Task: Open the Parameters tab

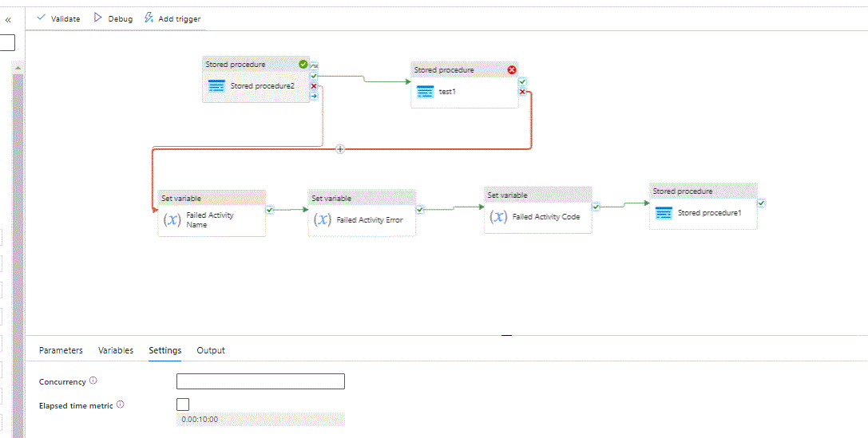Action: [x=61, y=350]
